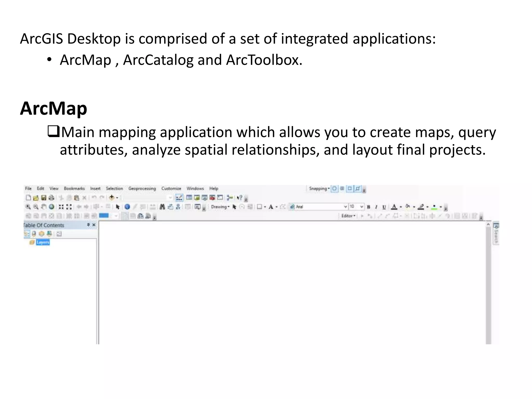
Task: Toggle List By Drawing Order view
Action: 26,234
